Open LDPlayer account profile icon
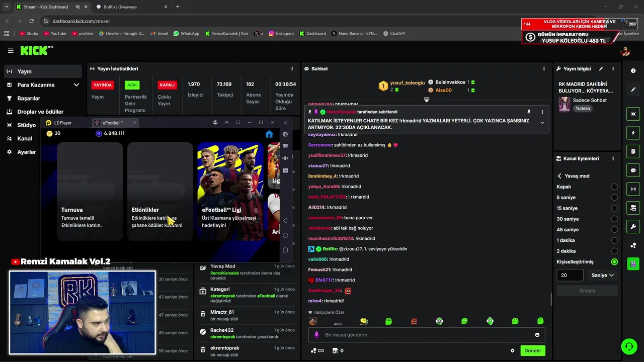Viewport: 644px width, 362px height. click(215, 123)
